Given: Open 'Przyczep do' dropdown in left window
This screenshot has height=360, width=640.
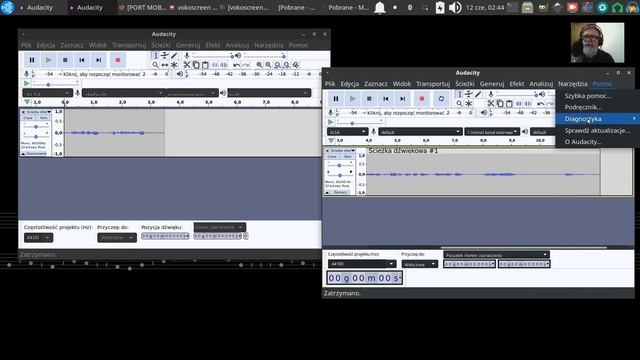Looking at the screenshot, I should 117,238.
